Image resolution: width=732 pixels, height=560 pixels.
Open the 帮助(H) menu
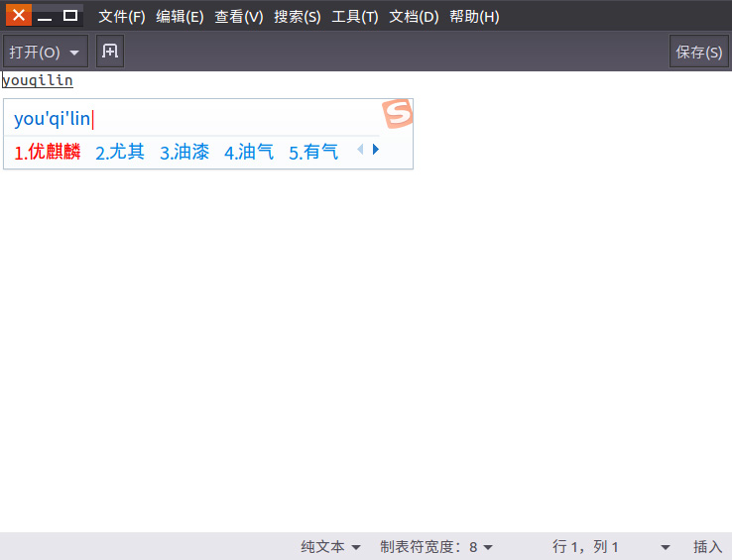[x=474, y=16]
